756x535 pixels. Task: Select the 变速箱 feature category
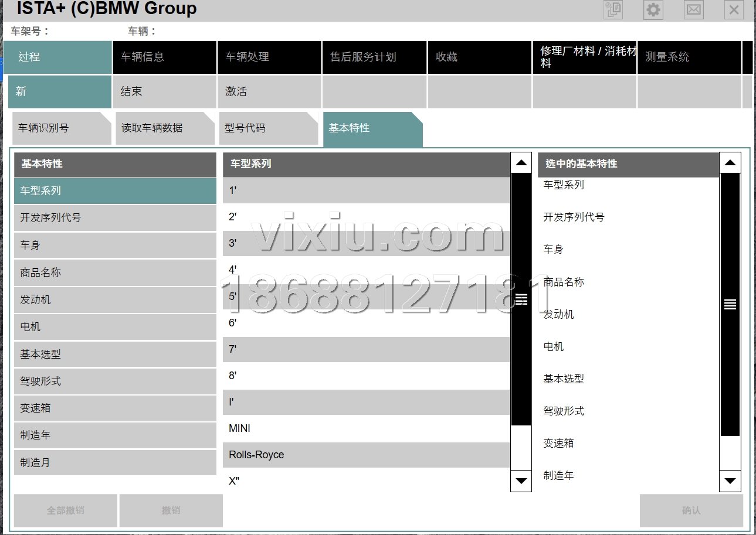click(x=115, y=408)
